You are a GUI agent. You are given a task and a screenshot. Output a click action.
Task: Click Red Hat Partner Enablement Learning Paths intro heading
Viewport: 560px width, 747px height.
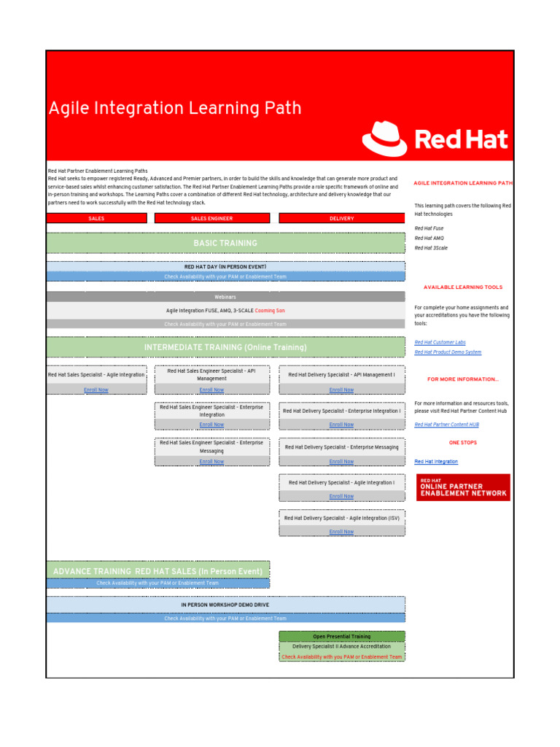[x=98, y=171]
